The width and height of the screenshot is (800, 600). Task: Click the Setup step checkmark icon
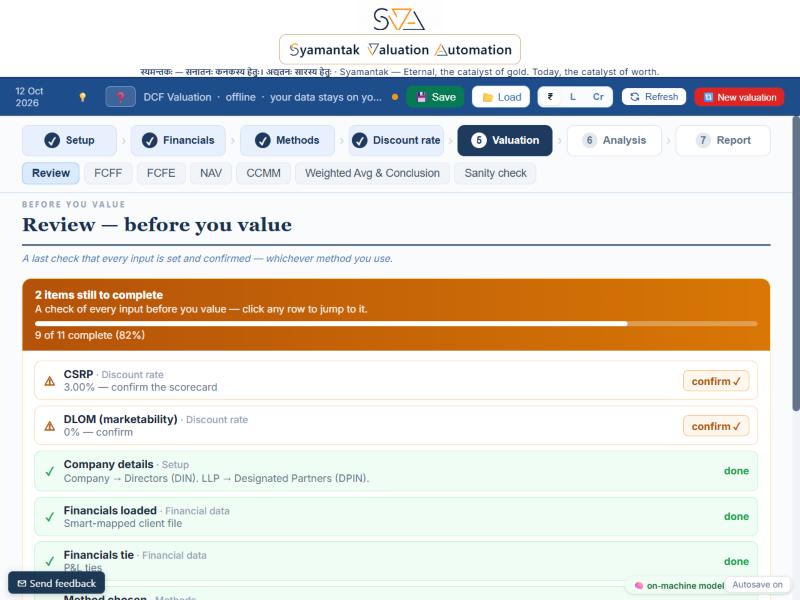52,140
